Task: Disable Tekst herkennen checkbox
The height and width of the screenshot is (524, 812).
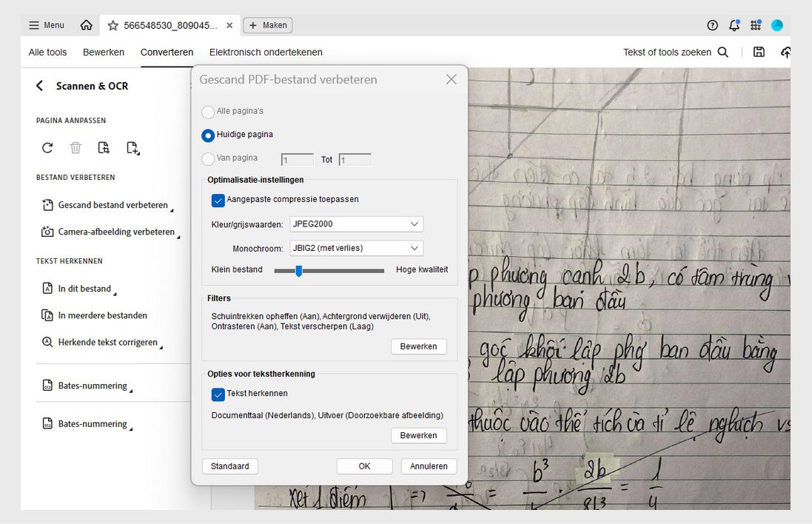Action: [x=218, y=394]
